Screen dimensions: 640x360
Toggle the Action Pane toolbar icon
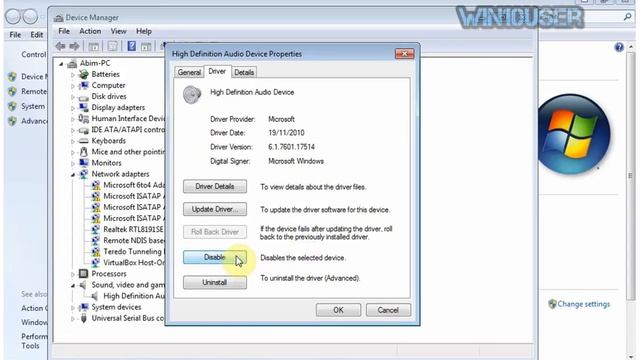point(146,47)
